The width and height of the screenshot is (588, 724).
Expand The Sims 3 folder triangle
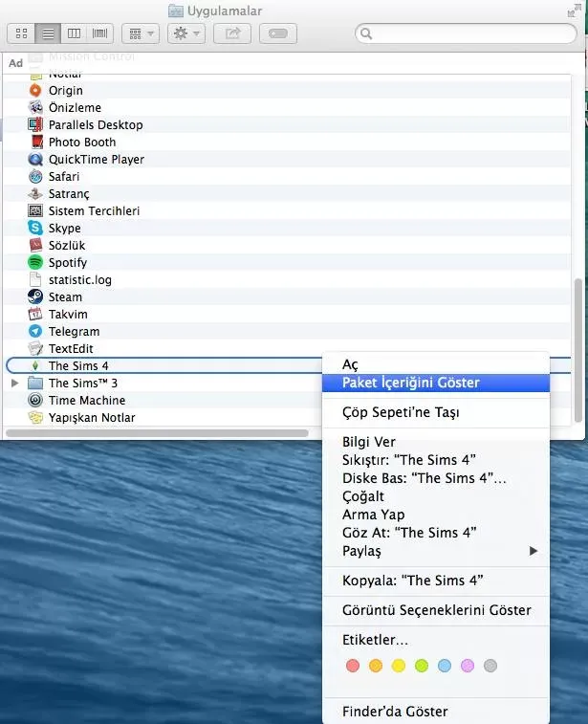14,384
